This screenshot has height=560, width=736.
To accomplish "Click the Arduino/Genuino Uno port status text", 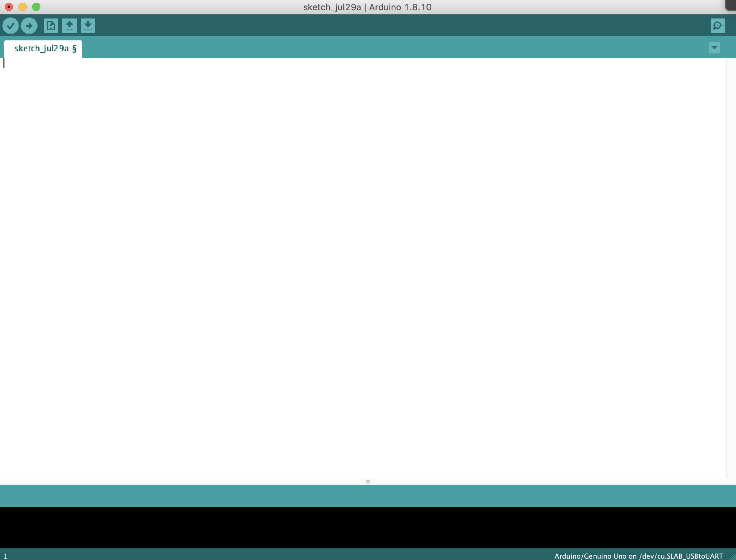I will click(x=638, y=556).
